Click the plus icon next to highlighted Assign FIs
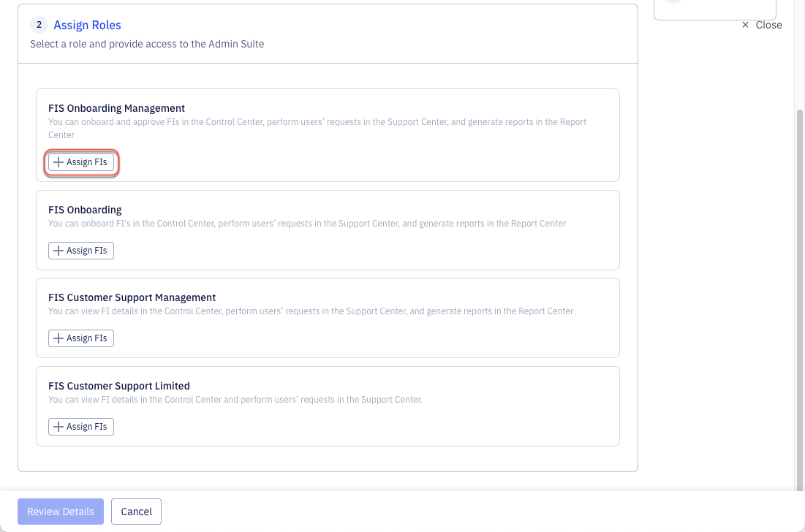This screenshot has width=805, height=532. 58,162
